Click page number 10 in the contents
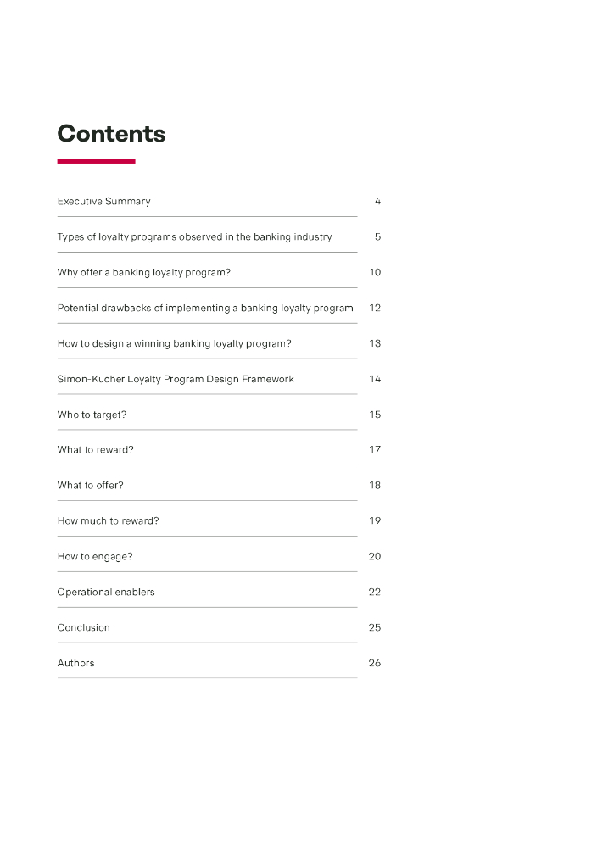 tap(375, 273)
